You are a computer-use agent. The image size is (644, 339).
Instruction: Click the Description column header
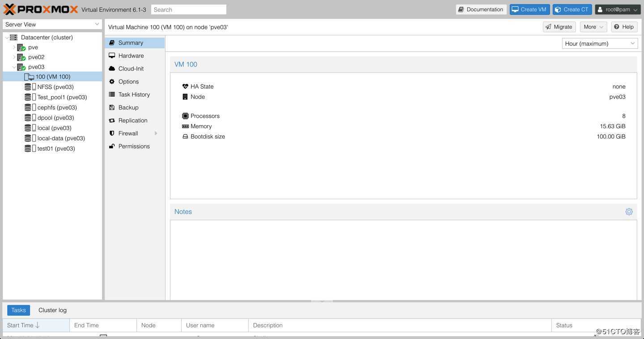point(400,325)
